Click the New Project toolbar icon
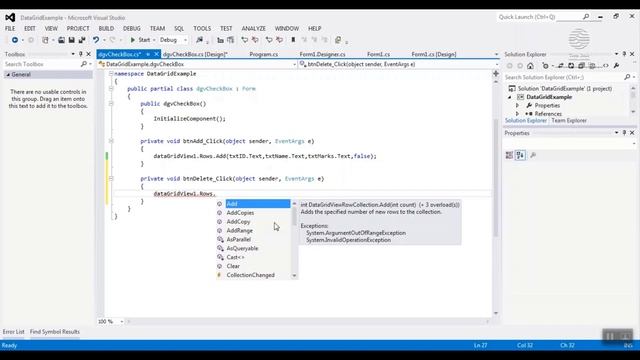The height and width of the screenshot is (360, 640). tap(45, 40)
